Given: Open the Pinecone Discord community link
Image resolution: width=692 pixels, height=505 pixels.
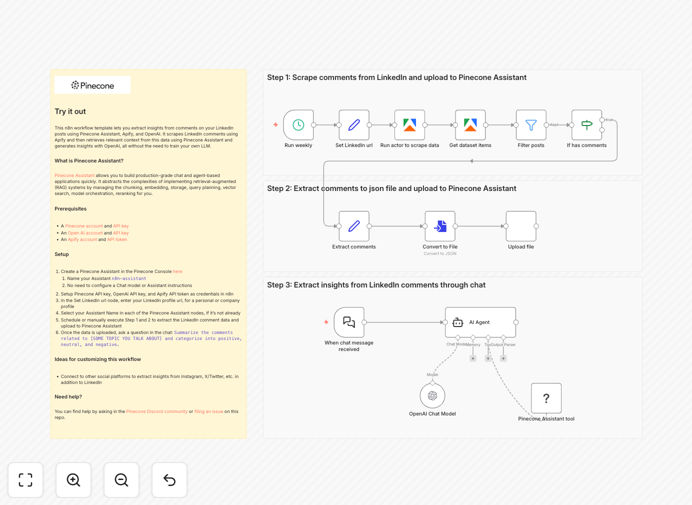Looking at the screenshot, I should pyautogui.click(x=157, y=411).
